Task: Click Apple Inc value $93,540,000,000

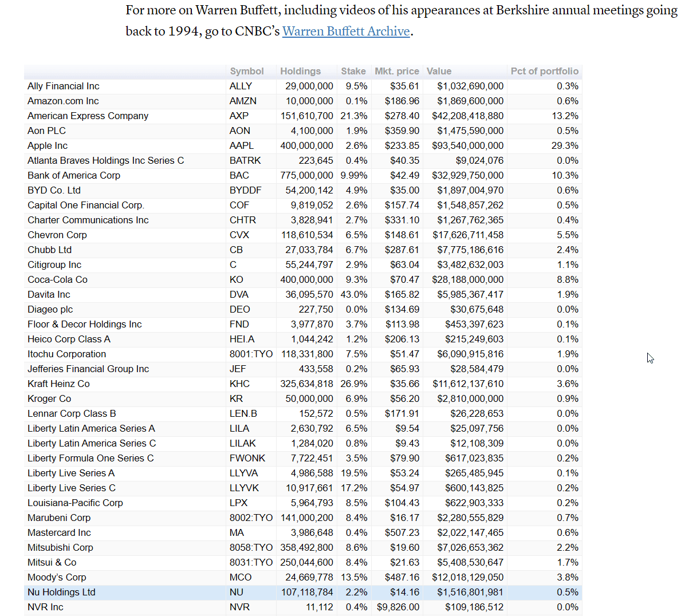Action: 467,146
